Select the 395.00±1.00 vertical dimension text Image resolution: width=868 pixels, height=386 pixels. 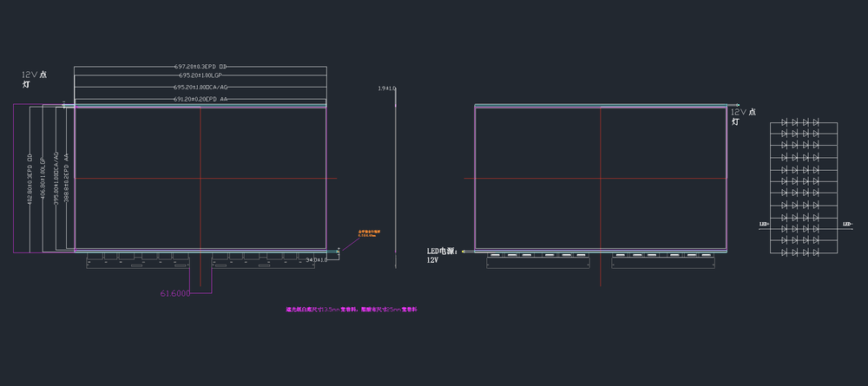coord(56,178)
